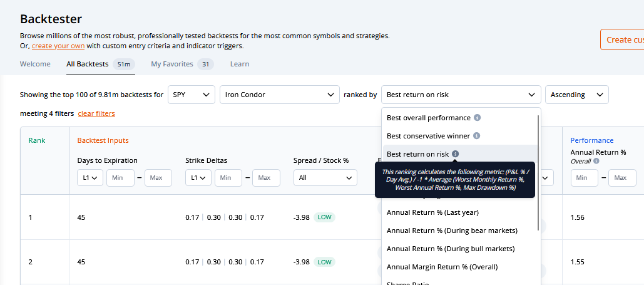644x285 pixels.
Task: Go to the Learn tab
Action: click(239, 64)
